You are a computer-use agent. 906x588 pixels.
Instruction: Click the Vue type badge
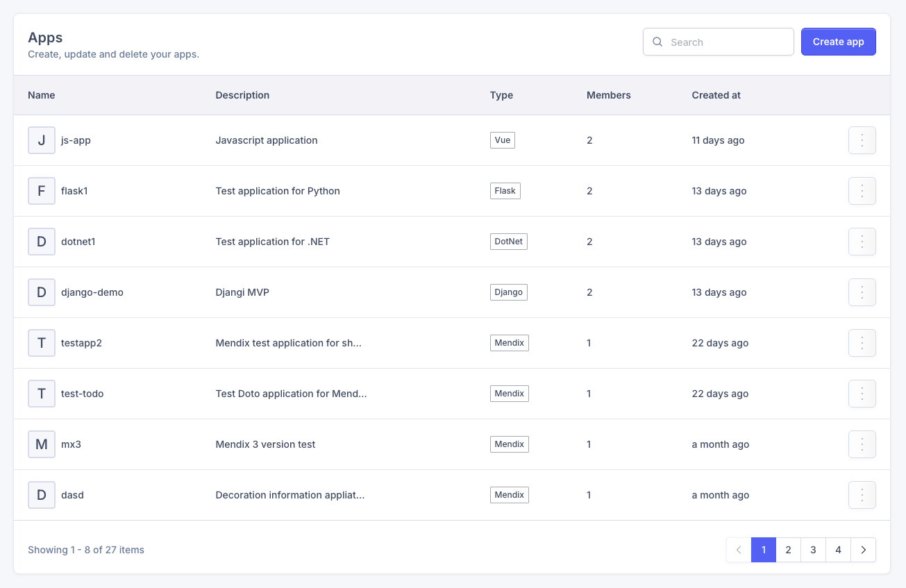[x=502, y=140]
